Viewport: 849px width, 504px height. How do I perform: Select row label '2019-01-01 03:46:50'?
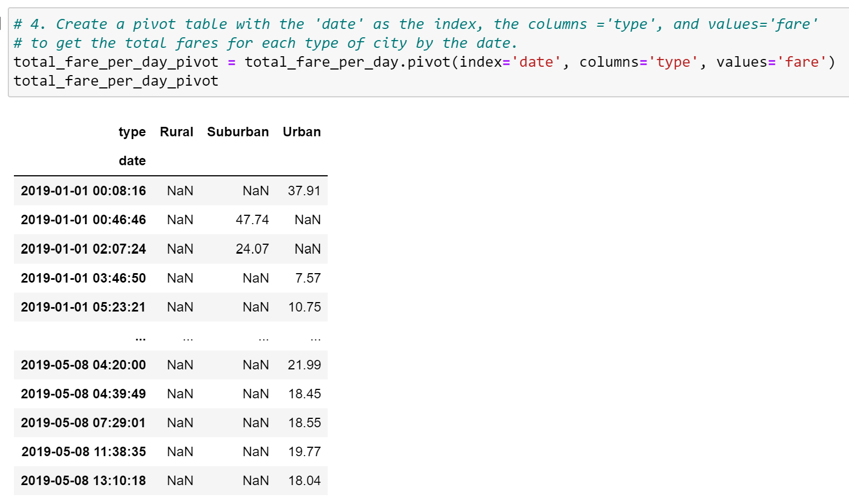pos(83,278)
